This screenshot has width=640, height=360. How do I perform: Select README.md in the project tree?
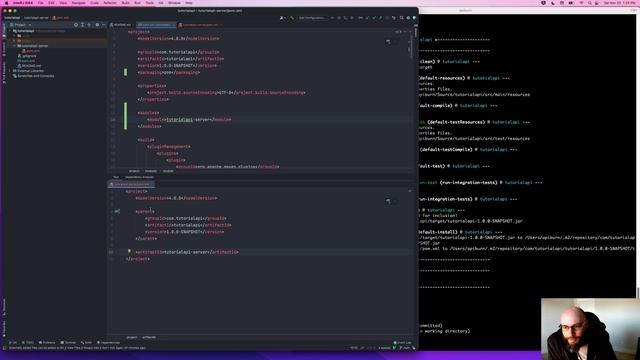coord(29,66)
